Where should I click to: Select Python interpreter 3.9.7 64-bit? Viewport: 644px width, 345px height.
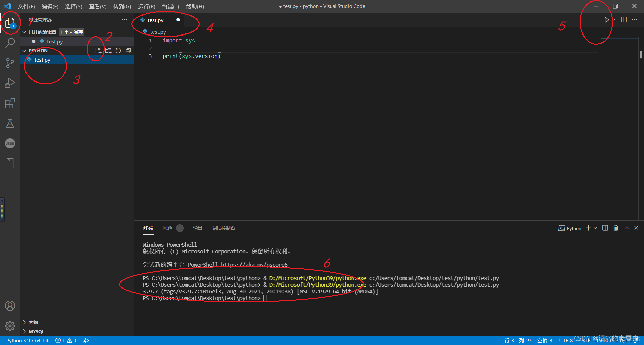pos(27,341)
